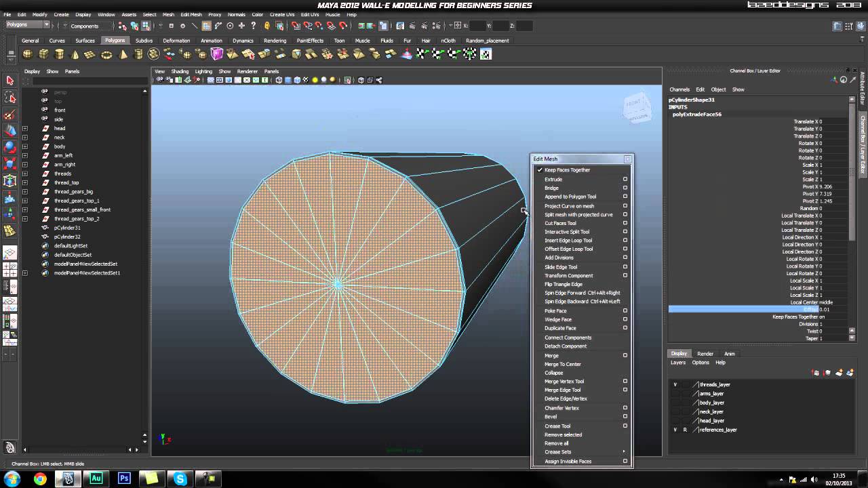Open Bridge options box
The image size is (868, 488).
click(x=625, y=188)
